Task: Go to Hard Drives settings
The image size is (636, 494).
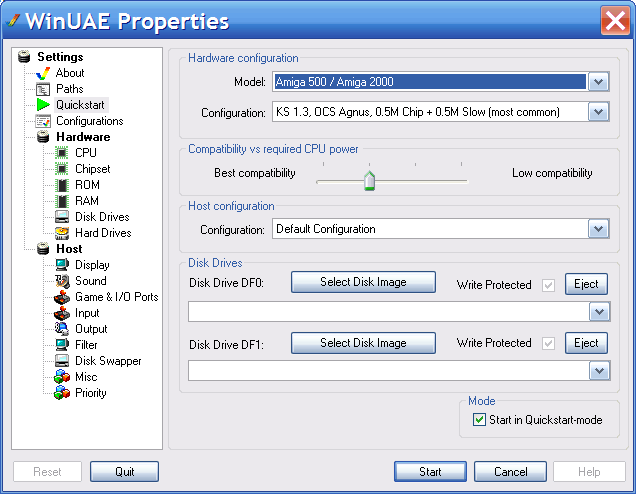Action: [x=103, y=233]
